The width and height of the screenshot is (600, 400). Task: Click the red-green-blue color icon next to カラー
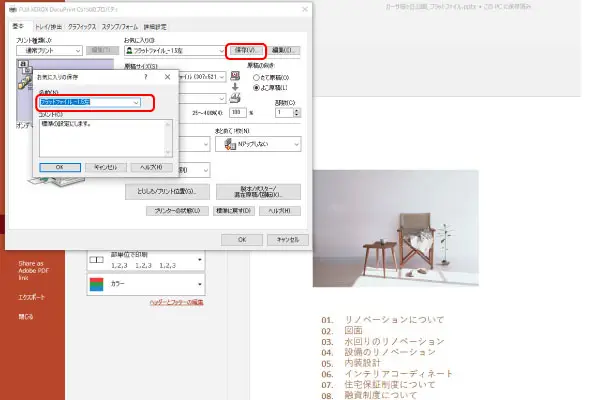pos(96,284)
